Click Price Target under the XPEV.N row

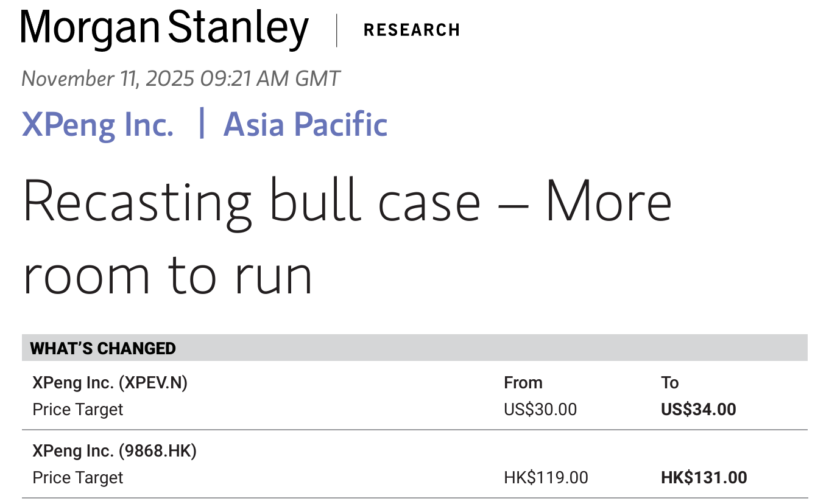point(78,409)
